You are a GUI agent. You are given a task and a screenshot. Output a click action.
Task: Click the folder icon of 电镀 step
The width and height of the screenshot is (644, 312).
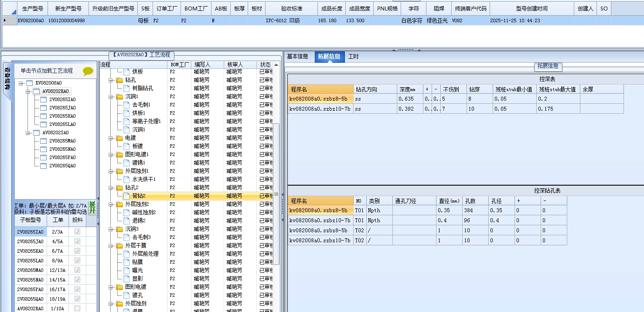(x=119, y=138)
